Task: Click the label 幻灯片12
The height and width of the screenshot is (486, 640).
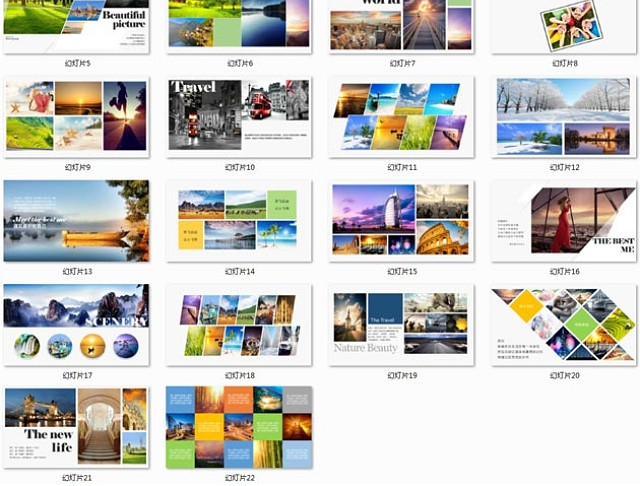Action: [x=565, y=167]
